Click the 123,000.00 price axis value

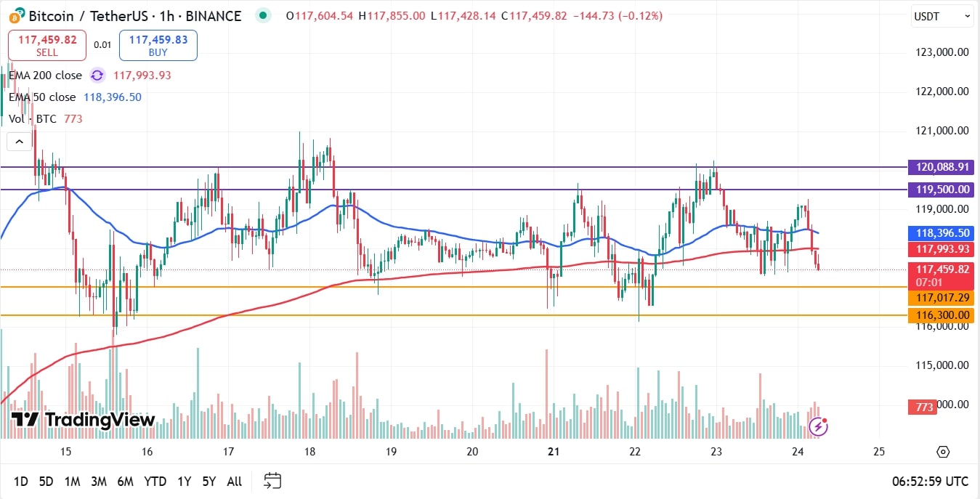click(x=941, y=52)
